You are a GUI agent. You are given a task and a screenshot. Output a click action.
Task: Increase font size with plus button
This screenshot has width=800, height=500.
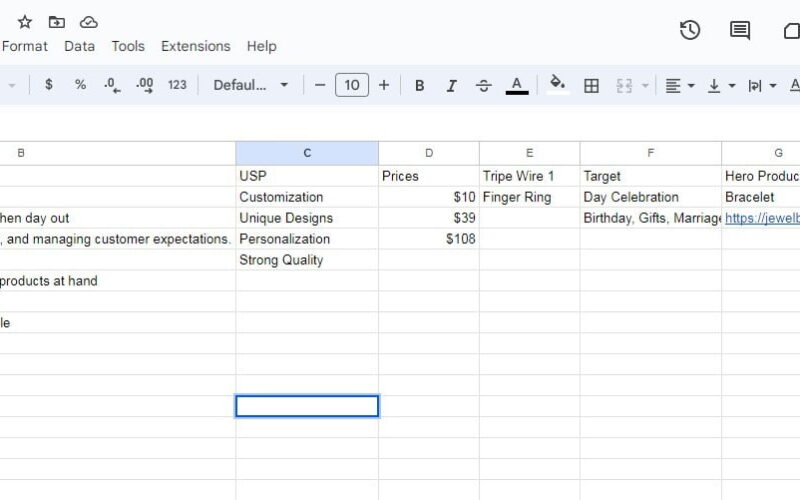click(x=384, y=85)
